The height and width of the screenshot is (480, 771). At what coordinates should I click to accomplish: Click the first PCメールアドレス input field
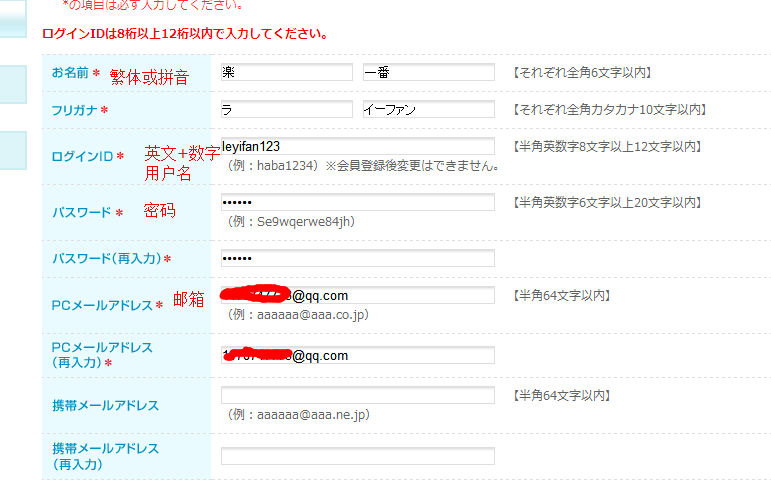(x=357, y=295)
